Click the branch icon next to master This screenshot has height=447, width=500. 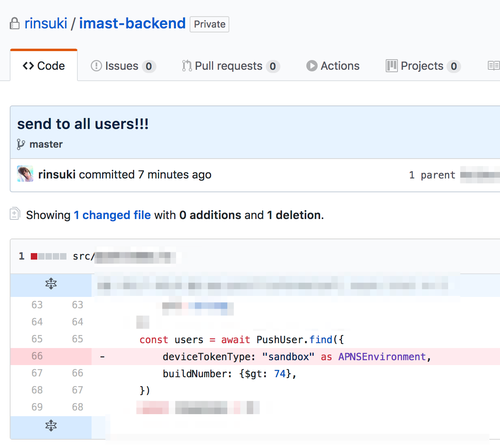pos(21,144)
